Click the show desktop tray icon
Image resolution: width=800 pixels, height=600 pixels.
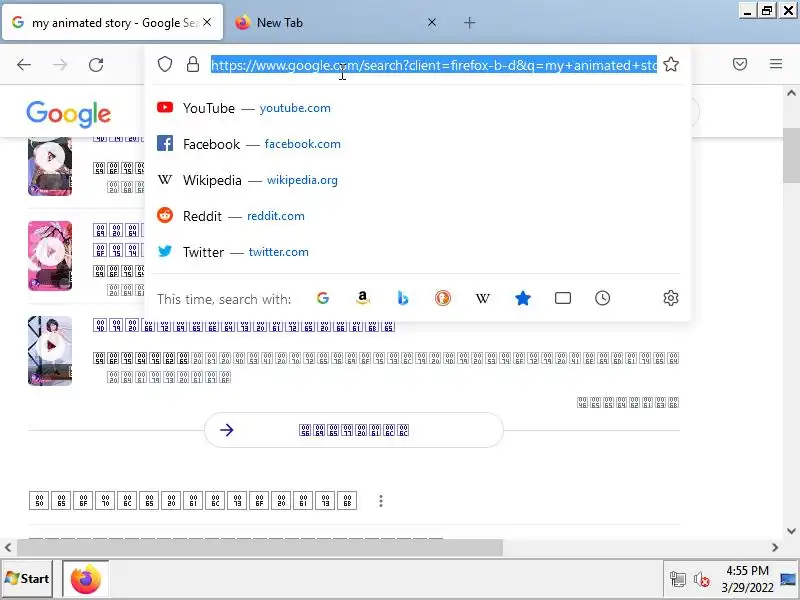(788, 579)
